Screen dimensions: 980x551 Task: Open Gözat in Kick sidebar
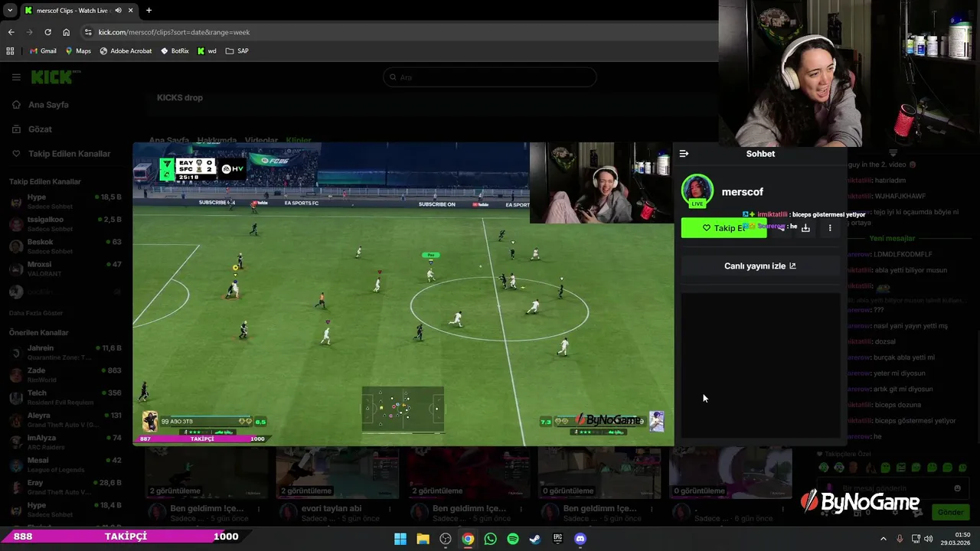[40, 129]
